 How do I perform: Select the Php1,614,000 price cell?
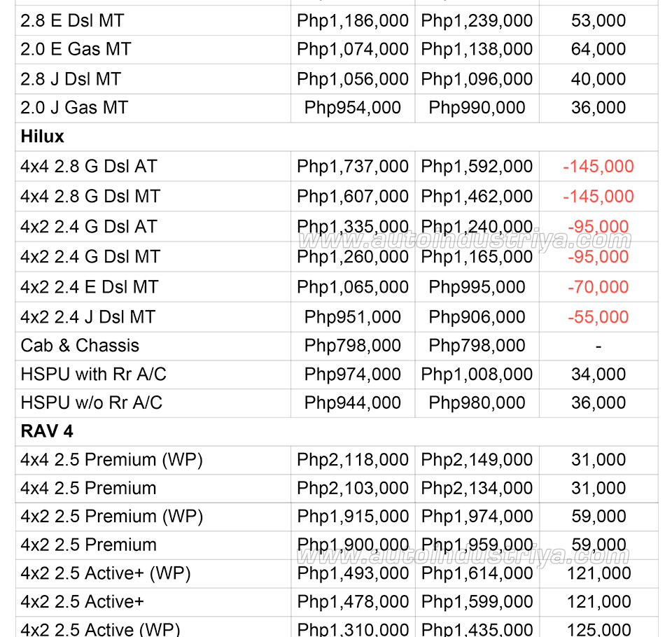477,573
